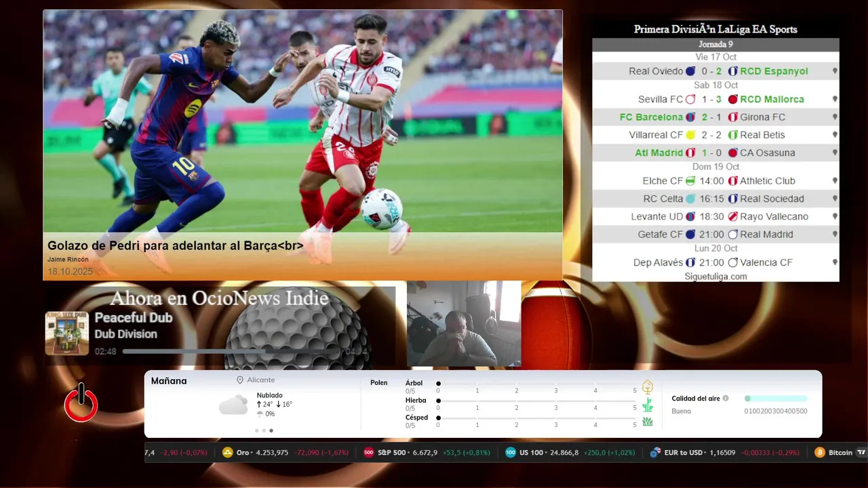Click the Peaceful Dub album cover
Viewport: 868px width, 488px height.
tap(67, 333)
